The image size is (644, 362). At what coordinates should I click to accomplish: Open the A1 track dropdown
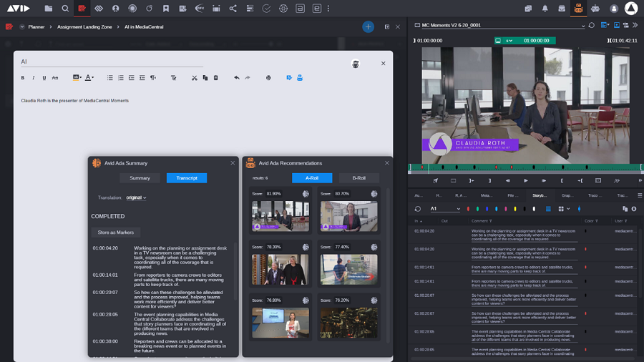[x=445, y=209]
